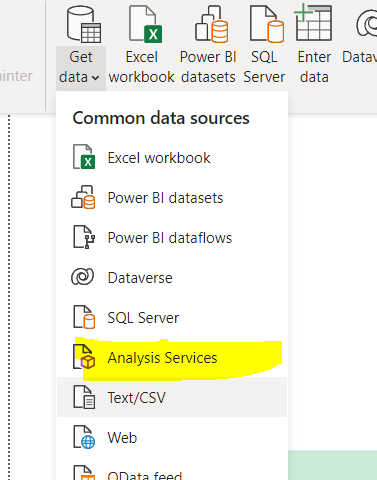Select SQL Server label in the ribbon
The height and width of the screenshot is (480, 377).
pos(264,67)
